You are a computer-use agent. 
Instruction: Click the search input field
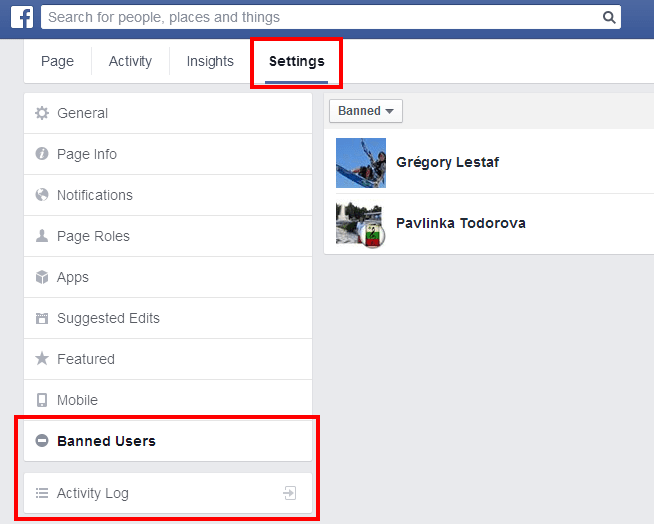(x=320, y=17)
